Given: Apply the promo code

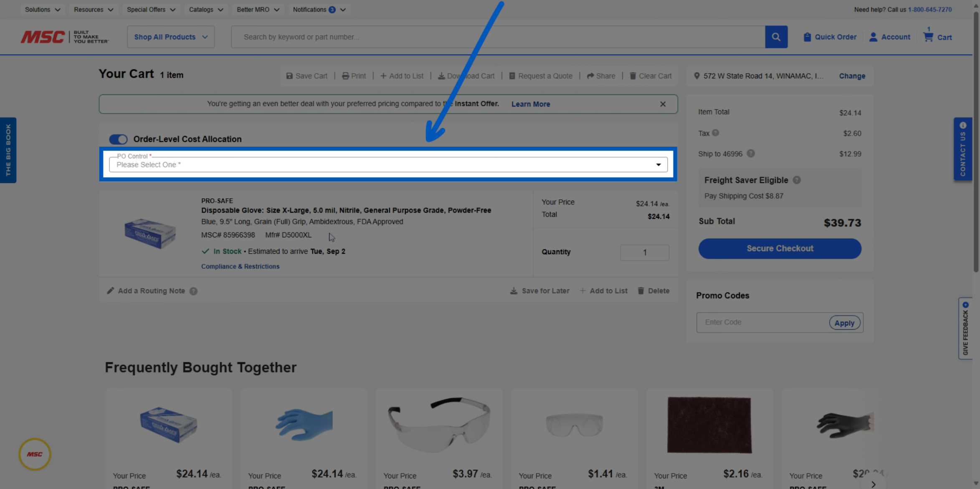Looking at the screenshot, I should click(x=844, y=323).
